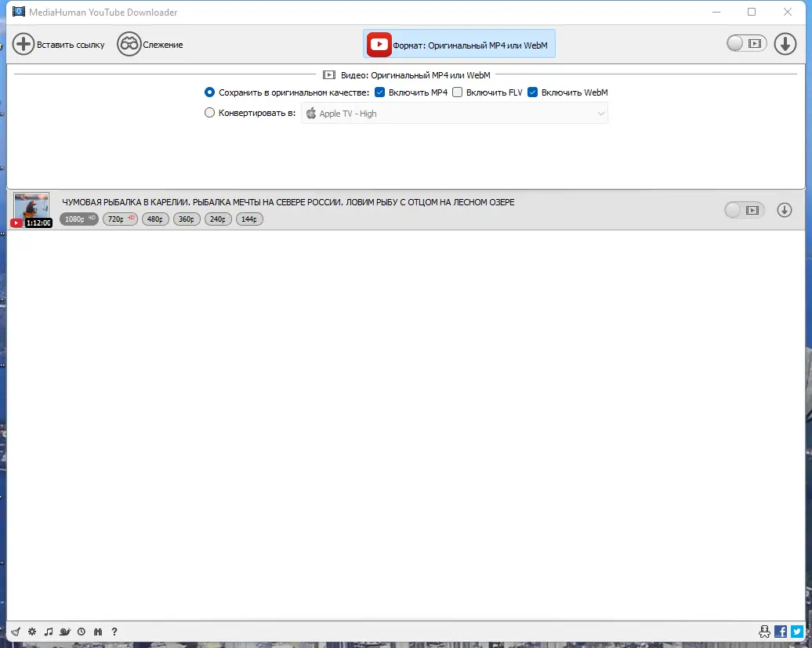812x648 pixels.
Task: Click the red YouTube format icon
Action: pyautogui.click(x=379, y=45)
